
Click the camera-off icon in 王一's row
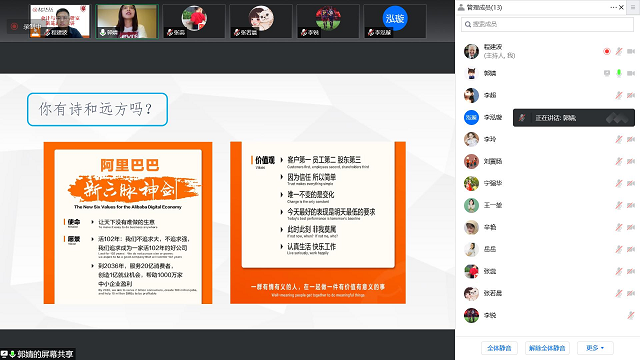(631, 205)
